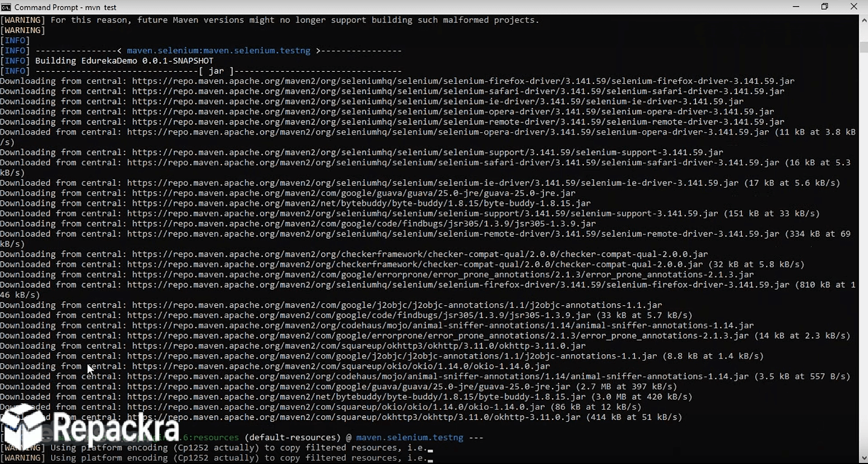Image resolution: width=868 pixels, height=464 pixels.
Task: Click the Downloaded selenium-safari-driver line with '16 kB'
Action: [x=425, y=168]
